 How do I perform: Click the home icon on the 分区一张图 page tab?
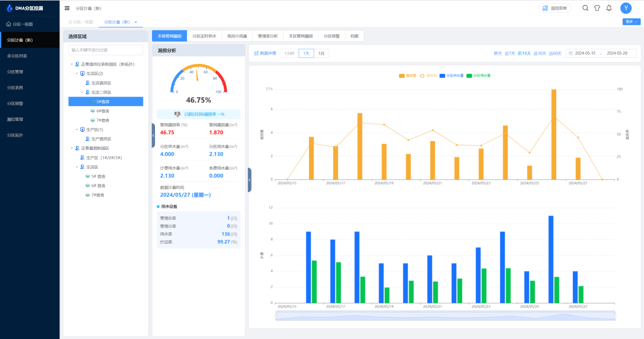[70, 22]
